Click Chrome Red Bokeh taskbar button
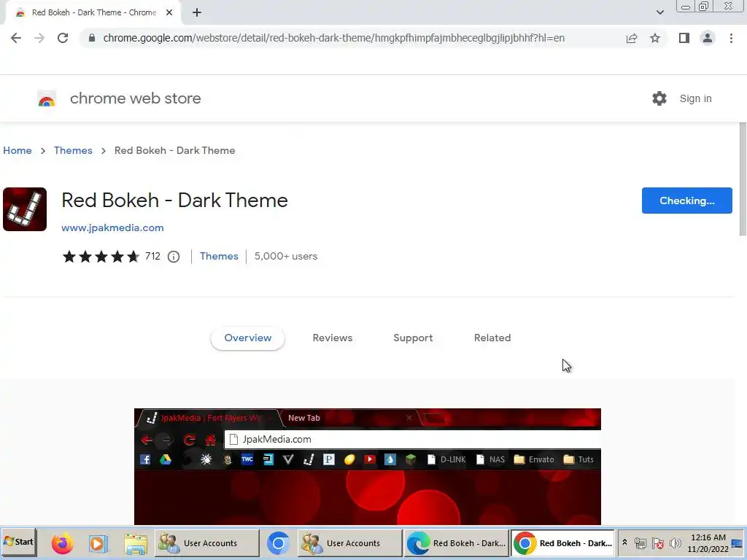747x560 pixels. tap(563, 542)
